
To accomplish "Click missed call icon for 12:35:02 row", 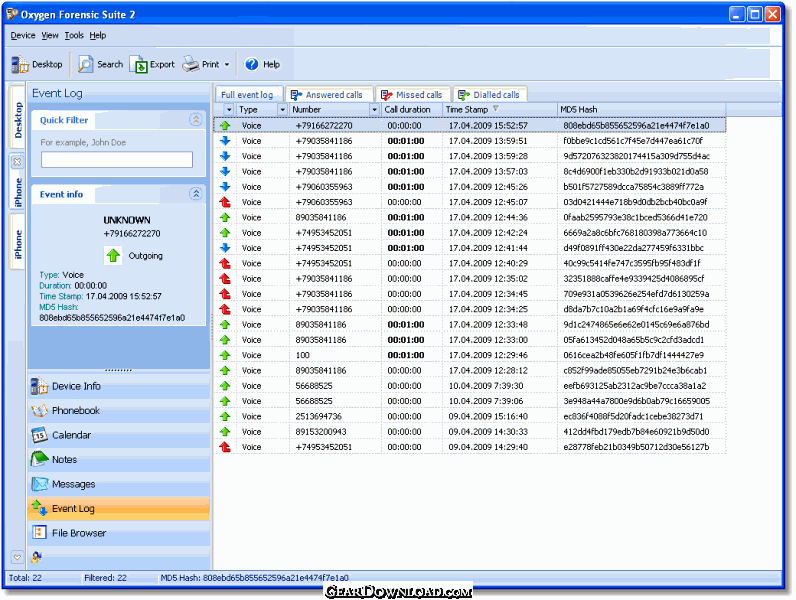I will [225, 278].
